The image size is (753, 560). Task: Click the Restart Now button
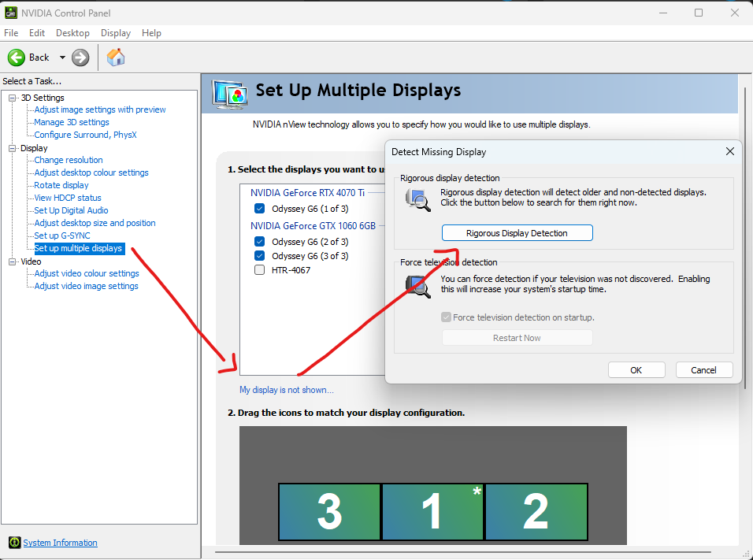[517, 338]
